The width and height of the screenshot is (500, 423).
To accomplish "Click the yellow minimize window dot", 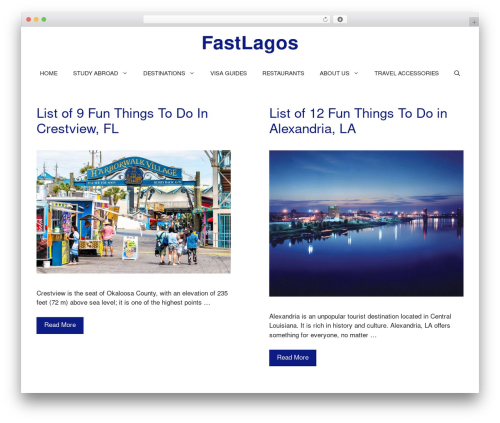I will pos(36,19).
